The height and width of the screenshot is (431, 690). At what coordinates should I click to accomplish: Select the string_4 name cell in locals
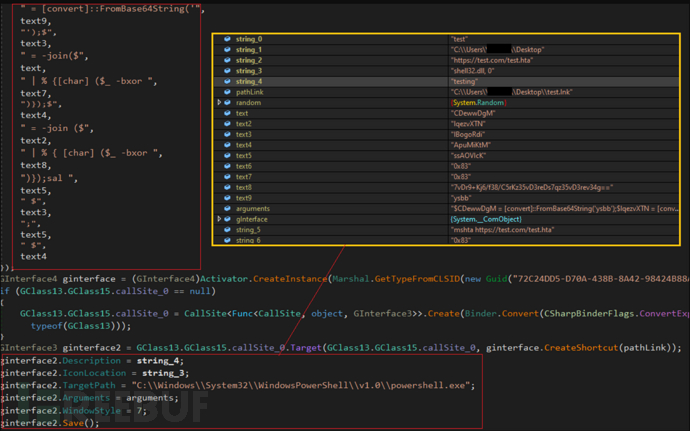[249, 81]
